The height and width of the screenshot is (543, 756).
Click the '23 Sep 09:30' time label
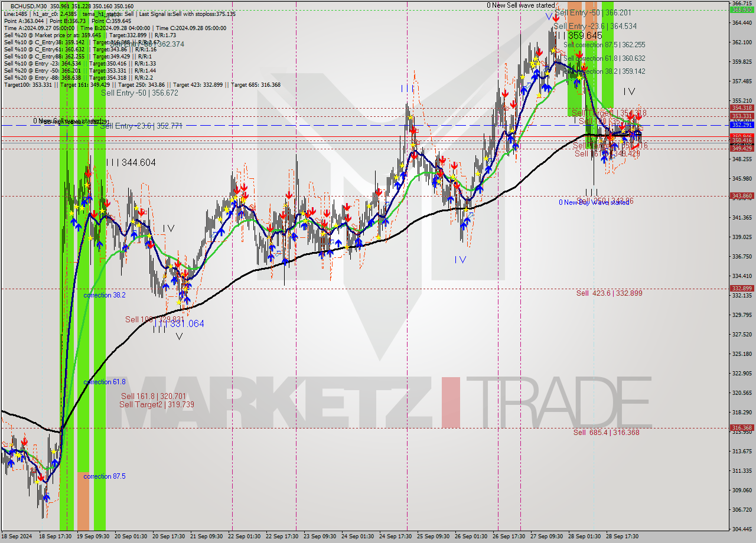tap(320, 537)
